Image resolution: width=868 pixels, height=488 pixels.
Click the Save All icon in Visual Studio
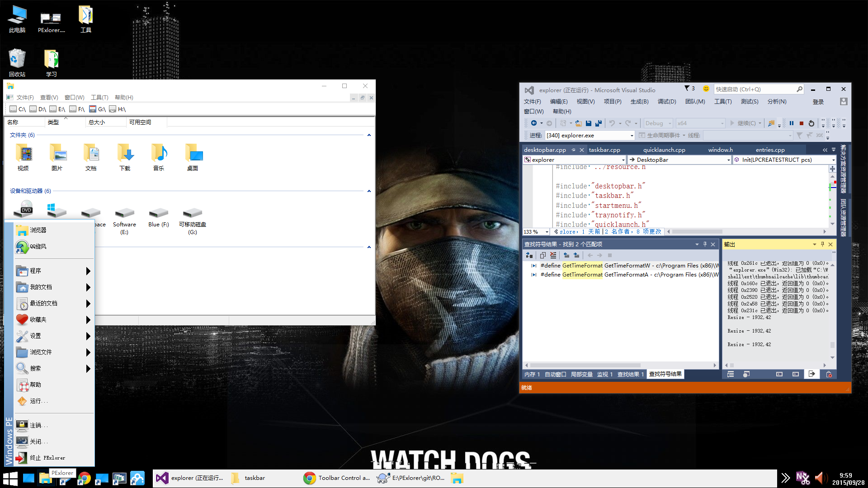click(x=599, y=123)
